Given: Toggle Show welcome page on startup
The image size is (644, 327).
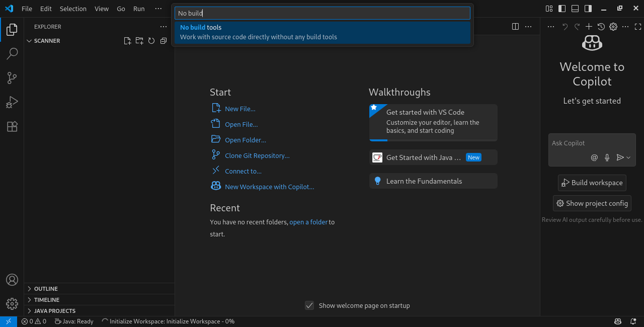Looking at the screenshot, I should point(309,306).
